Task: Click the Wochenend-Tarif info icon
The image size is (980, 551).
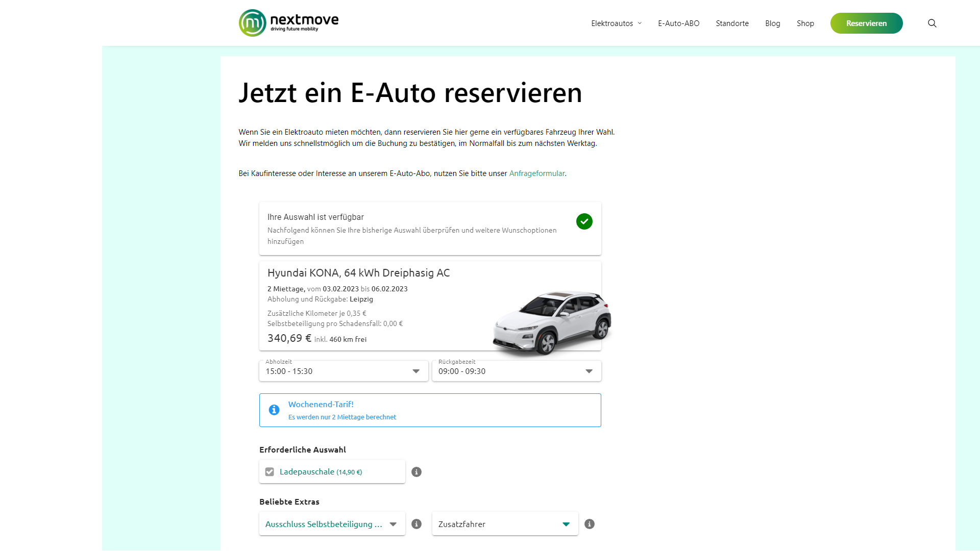Action: pyautogui.click(x=274, y=410)
